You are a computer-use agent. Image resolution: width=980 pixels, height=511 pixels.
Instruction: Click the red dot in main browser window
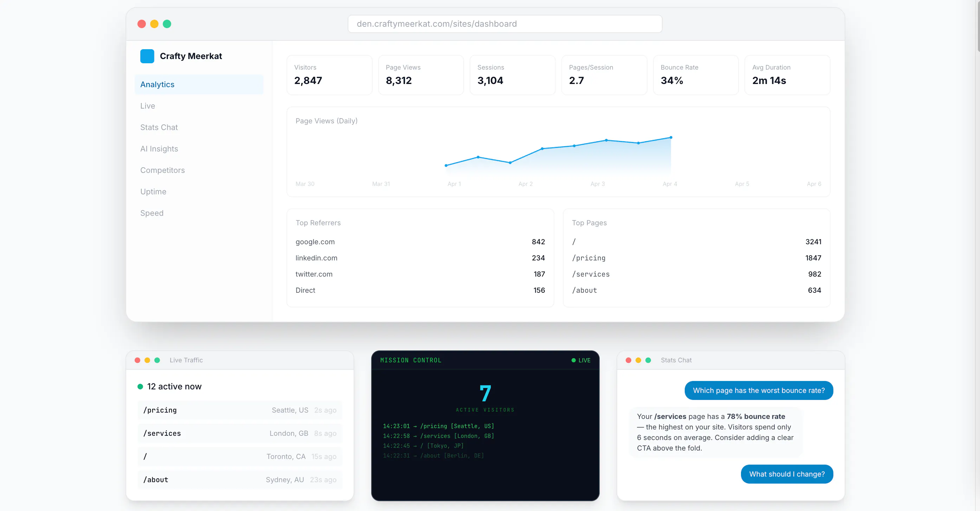tap(142, 24)
